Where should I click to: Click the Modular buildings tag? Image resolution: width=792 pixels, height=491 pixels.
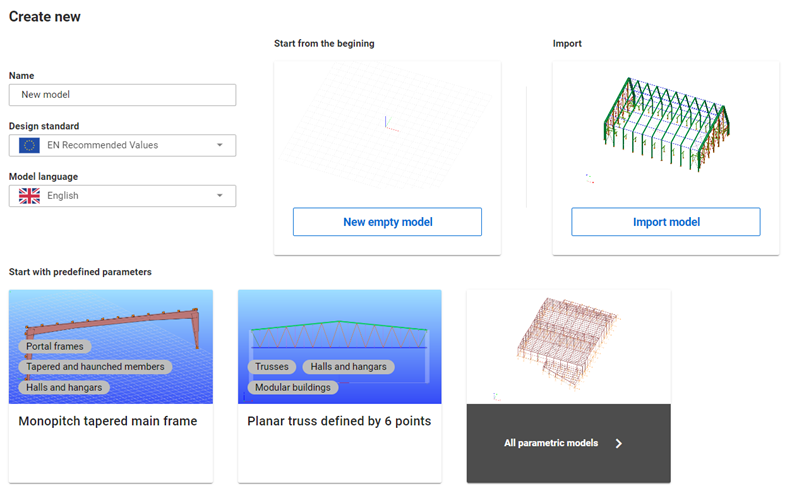293,387
